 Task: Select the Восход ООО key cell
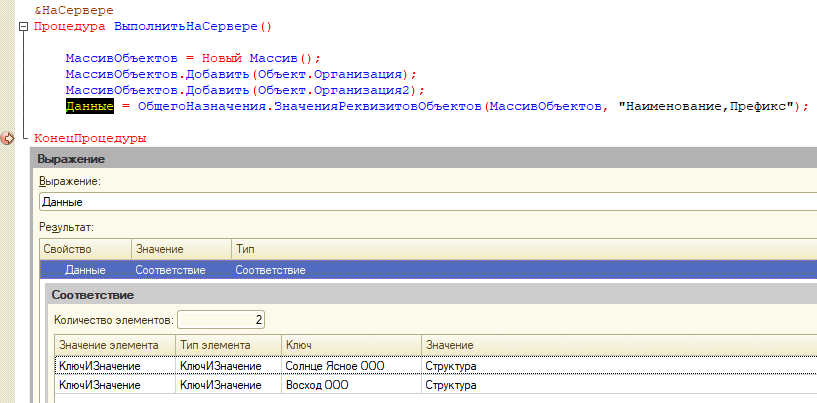(315, 385)
